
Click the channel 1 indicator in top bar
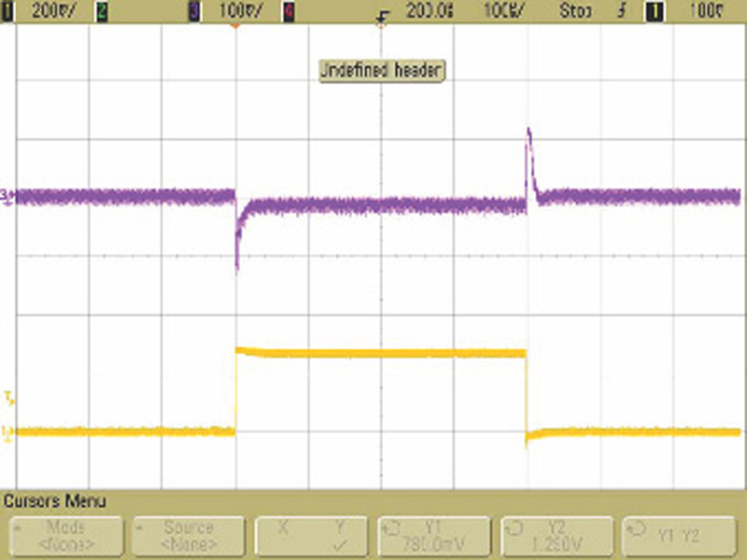coord(7,10)
